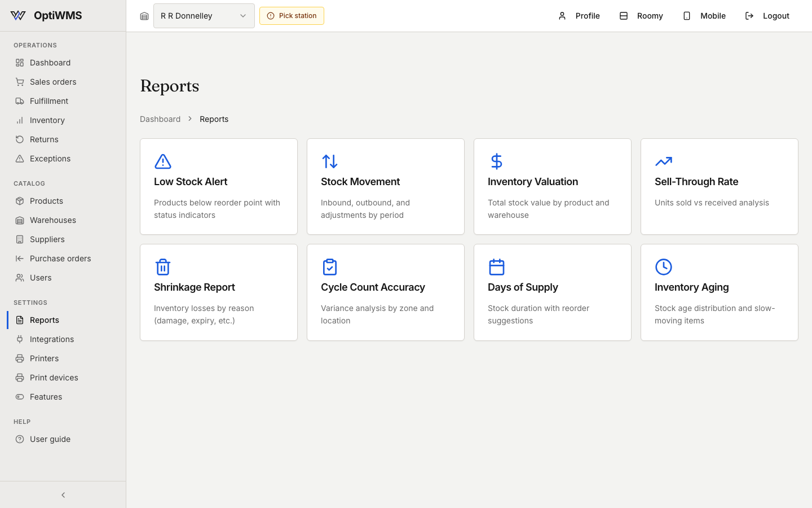Screen dimensions: 812x508
Task: Open Sales orders from sidebar
Action: (63, 82)
